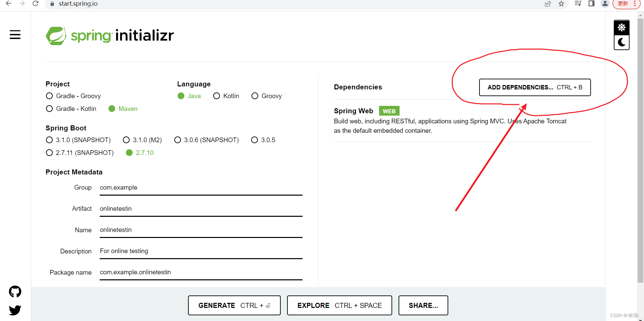The height and width of the screenshot is (321, 644).
Task: Open the browser profile avatar
Action: [x=605, y=4]
